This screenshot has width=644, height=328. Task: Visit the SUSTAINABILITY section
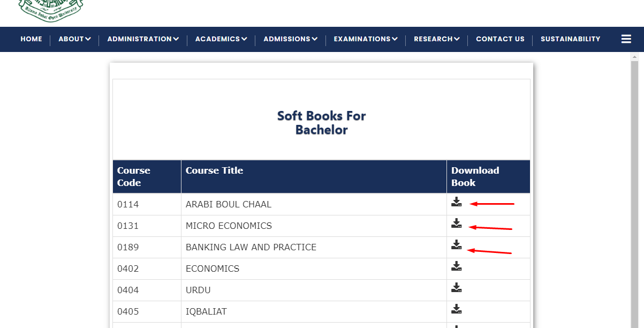[570, 39]
